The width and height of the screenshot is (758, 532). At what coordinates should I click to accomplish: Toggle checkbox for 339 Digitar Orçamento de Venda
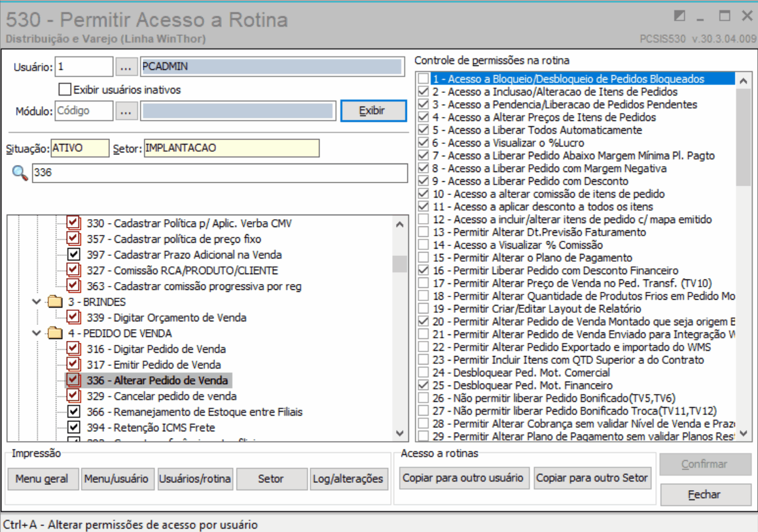click(x=73, y=317)
